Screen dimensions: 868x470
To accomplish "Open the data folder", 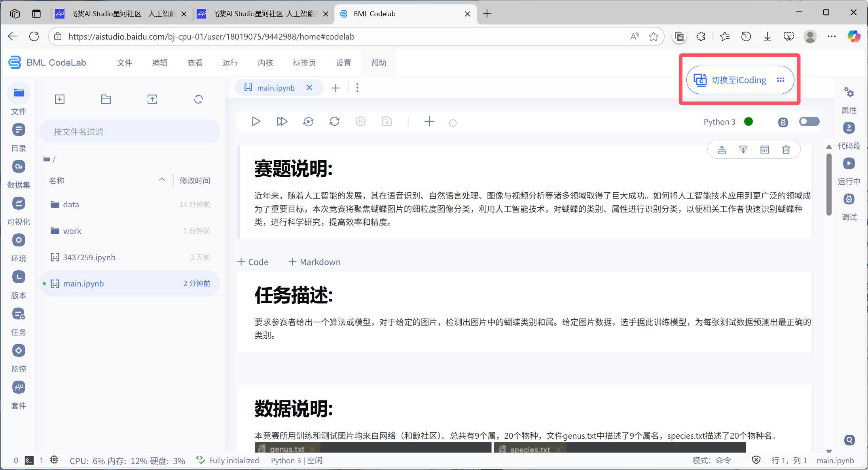I will (x=71, y=205).
